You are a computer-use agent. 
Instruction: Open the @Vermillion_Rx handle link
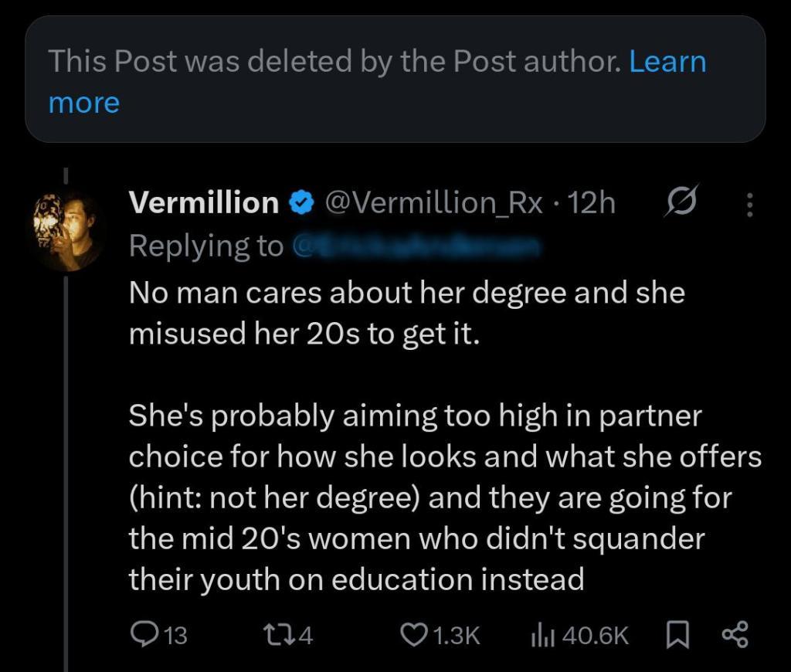coord(435,203)
